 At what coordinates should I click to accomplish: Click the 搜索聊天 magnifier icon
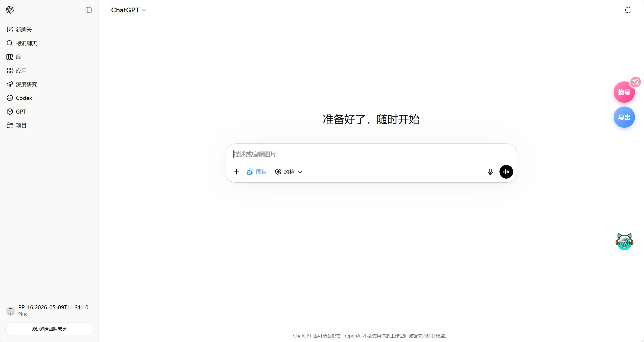10,43
